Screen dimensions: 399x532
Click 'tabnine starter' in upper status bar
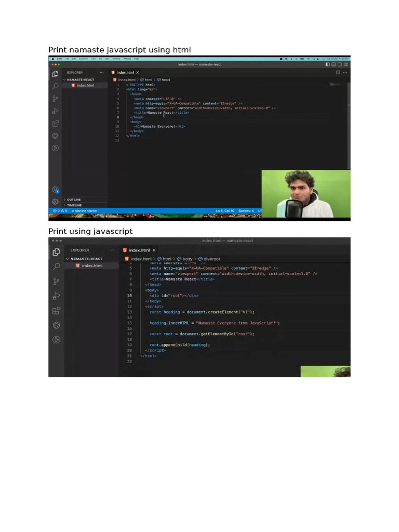84,211
